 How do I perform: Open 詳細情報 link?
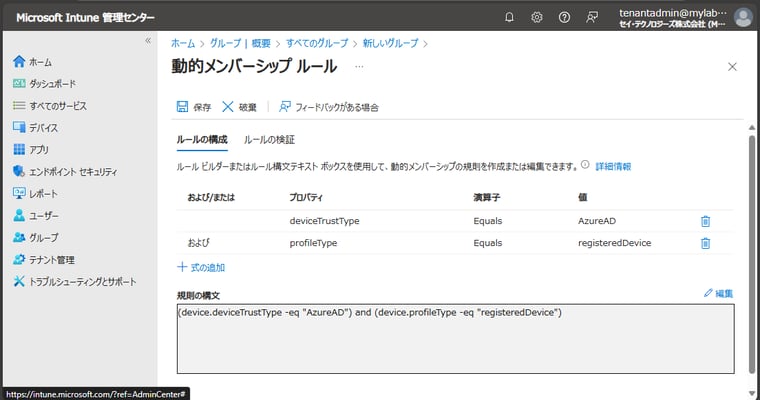tap(613, 166)
